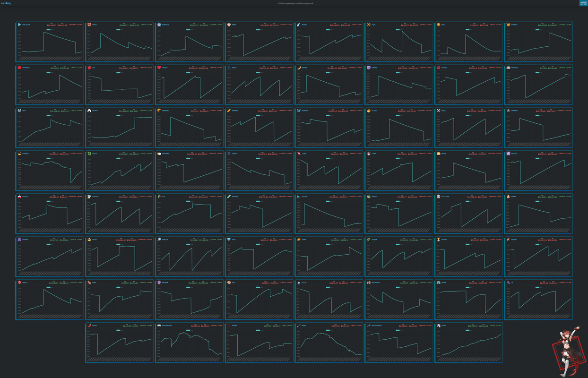
Task: Click the fire icon on FLARE card
Action: (x=369, y=111)
